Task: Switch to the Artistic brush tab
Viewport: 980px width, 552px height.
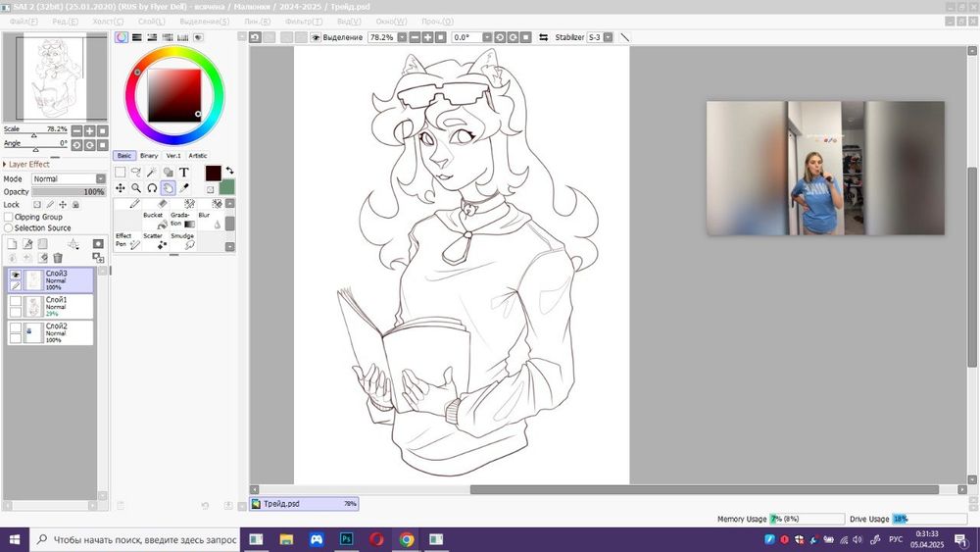Action: [x=198, y=156]
